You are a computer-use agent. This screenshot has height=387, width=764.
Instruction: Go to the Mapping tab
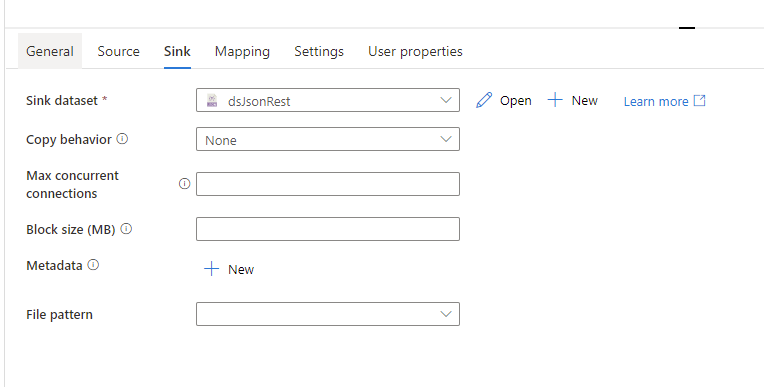(242, 51)
